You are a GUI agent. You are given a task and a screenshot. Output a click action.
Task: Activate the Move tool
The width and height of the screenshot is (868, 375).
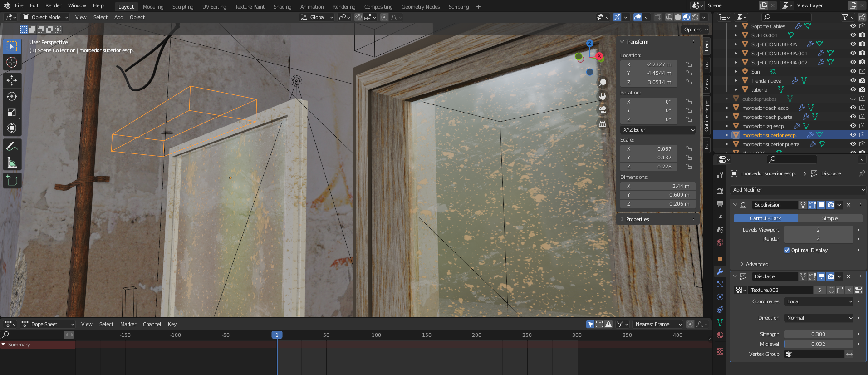click(12, 80)
